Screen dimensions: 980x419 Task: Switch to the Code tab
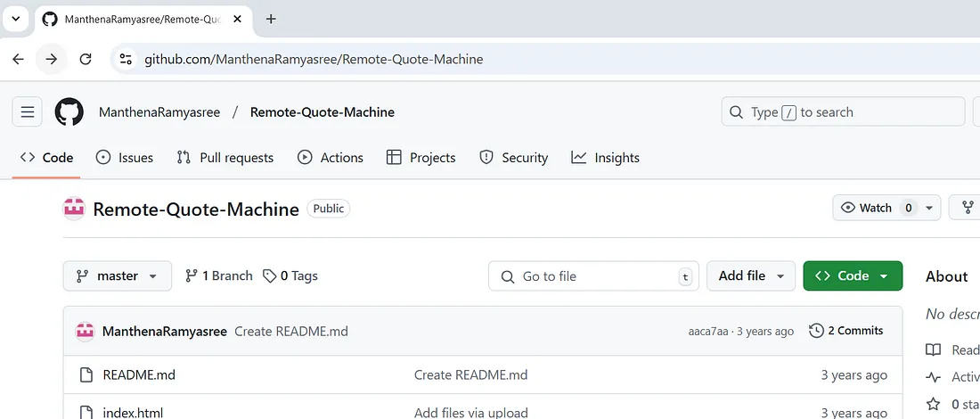[46, 158]
